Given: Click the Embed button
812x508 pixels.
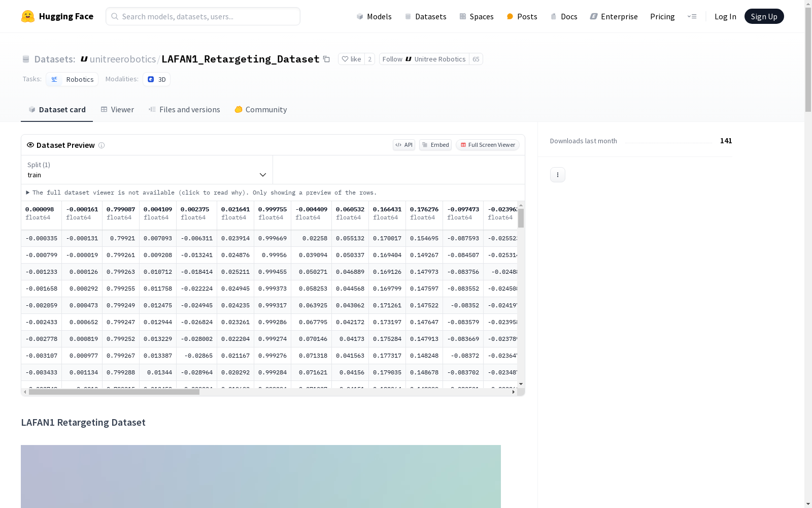Looking at the screenshot, I should tap(435, 145).
